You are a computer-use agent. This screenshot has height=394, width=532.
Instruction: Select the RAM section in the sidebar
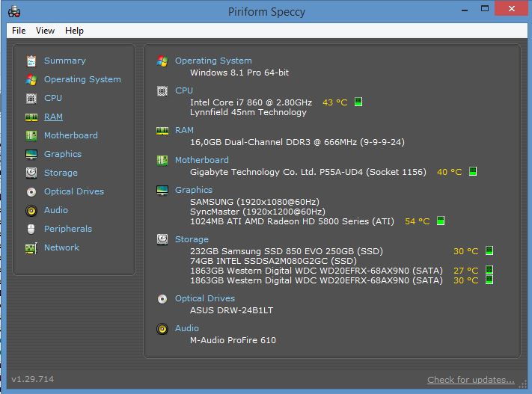click(x=53, y=117)
